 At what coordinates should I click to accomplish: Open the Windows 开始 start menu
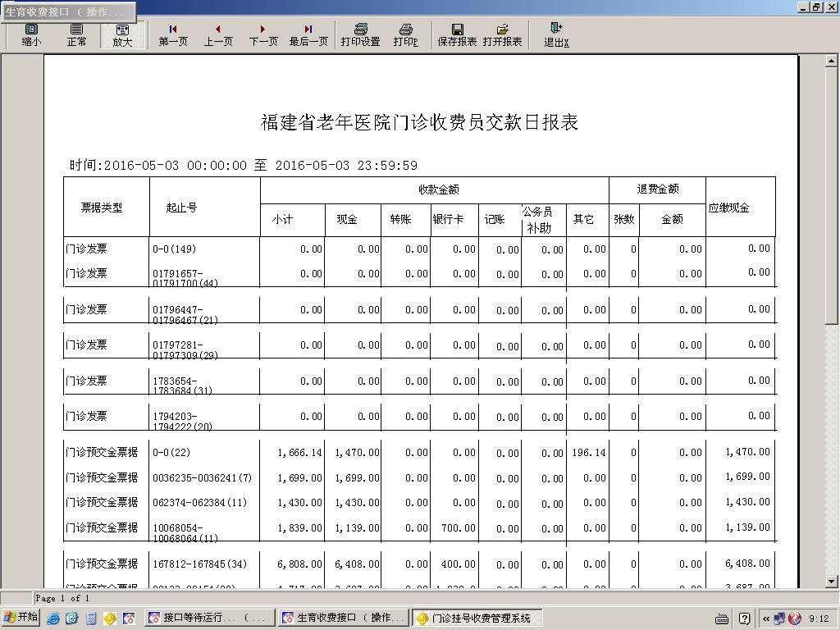point(21,618)
